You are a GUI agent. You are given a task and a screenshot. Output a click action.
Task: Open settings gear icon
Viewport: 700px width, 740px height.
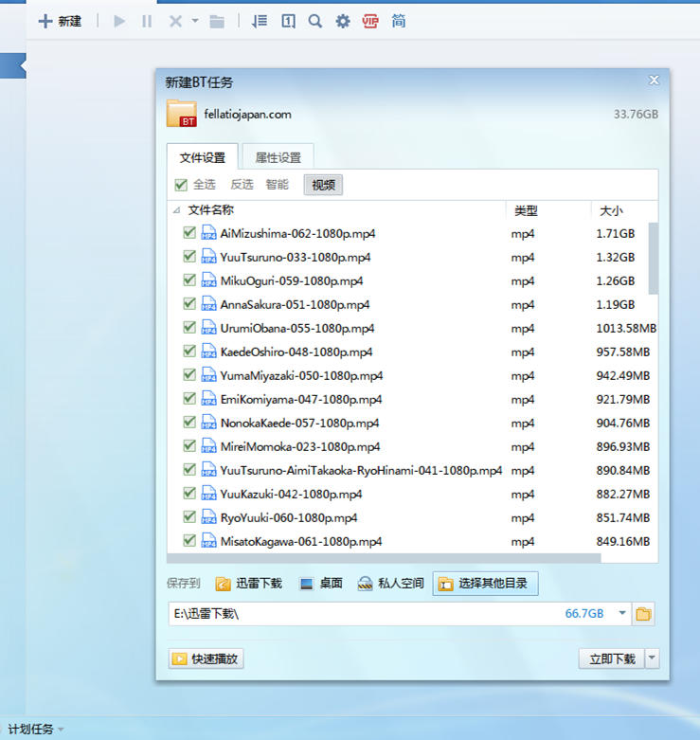pyautogui.click(x=343, y=21)
